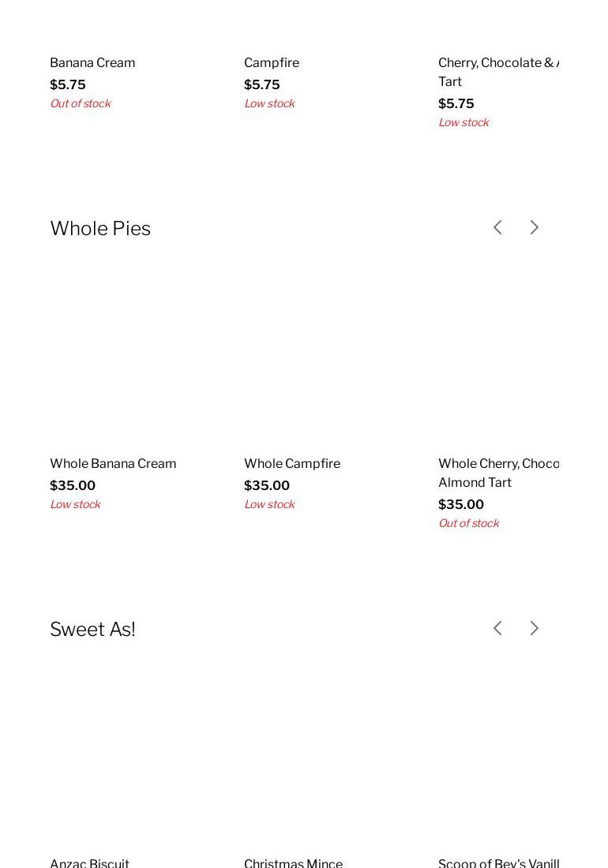Open Whole Banana Cream product page
Viewport: 608px width, 868px height.
coord(113,463)
